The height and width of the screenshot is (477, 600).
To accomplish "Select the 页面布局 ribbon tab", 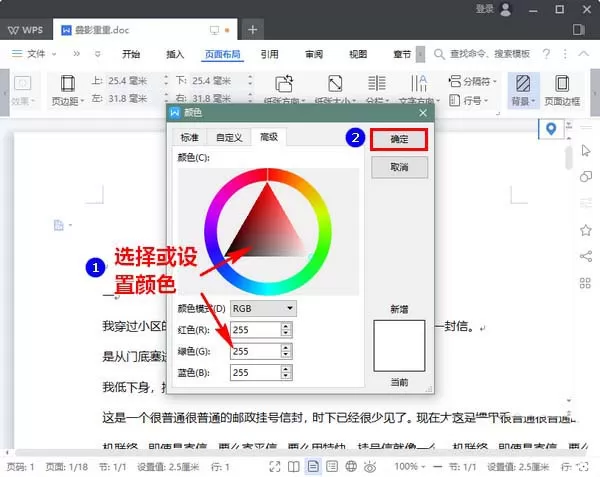I will coord(222,54).
